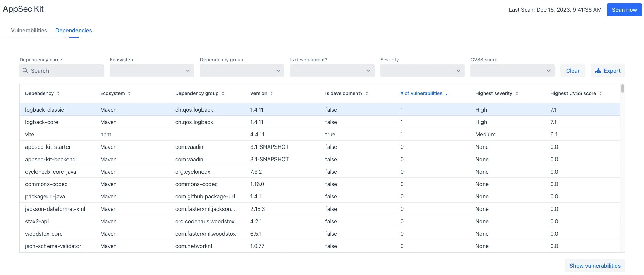Open the Severity filter dropdown
Screen dimensions: 644x275
(x=422, y=71)
